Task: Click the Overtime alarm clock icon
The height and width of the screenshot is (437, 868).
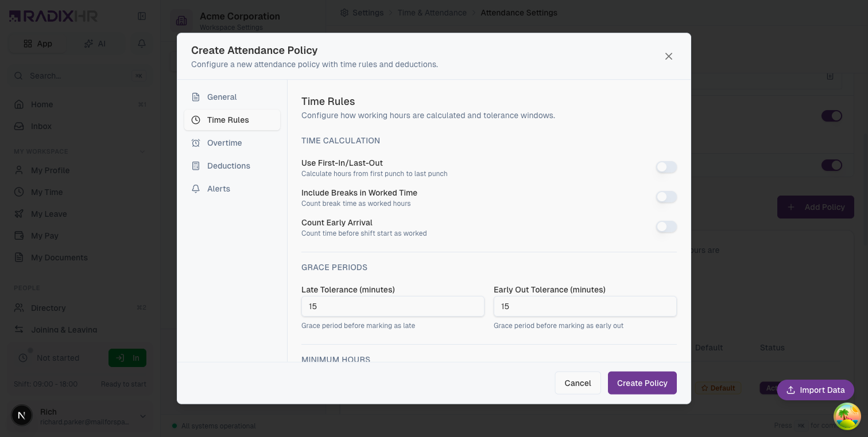Action: [x=196, y=143]
